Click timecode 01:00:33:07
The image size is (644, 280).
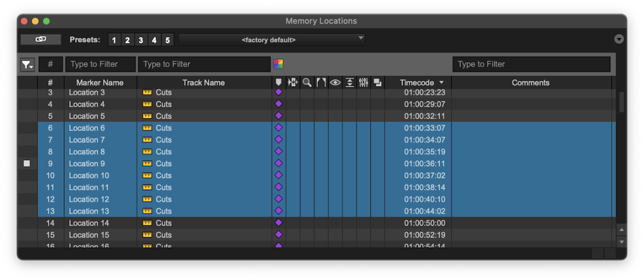click(425, 128)
